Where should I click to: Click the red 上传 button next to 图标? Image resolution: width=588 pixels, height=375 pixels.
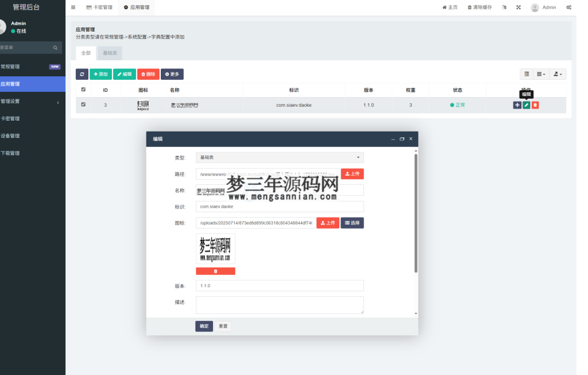click(x=327, y=222)
